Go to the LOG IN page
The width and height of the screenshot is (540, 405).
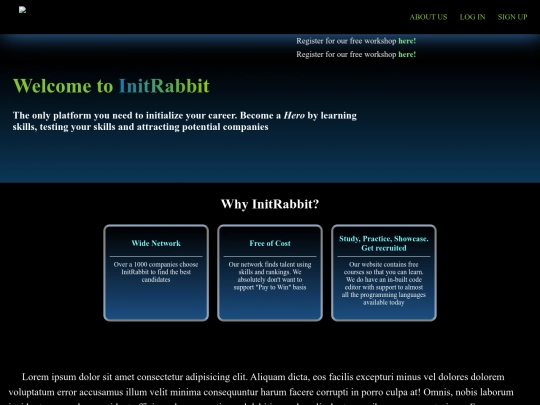click(x=472, y=17)
